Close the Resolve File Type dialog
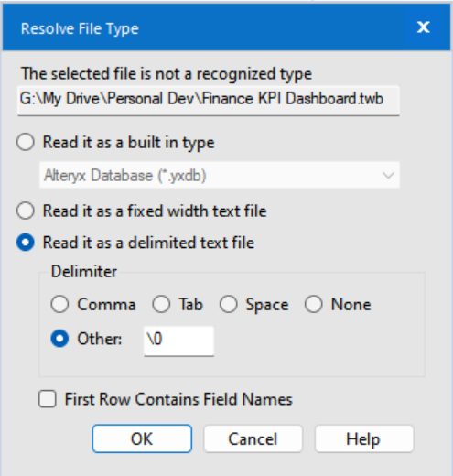Viewport: 453px width, 476px height. (424, 27)
